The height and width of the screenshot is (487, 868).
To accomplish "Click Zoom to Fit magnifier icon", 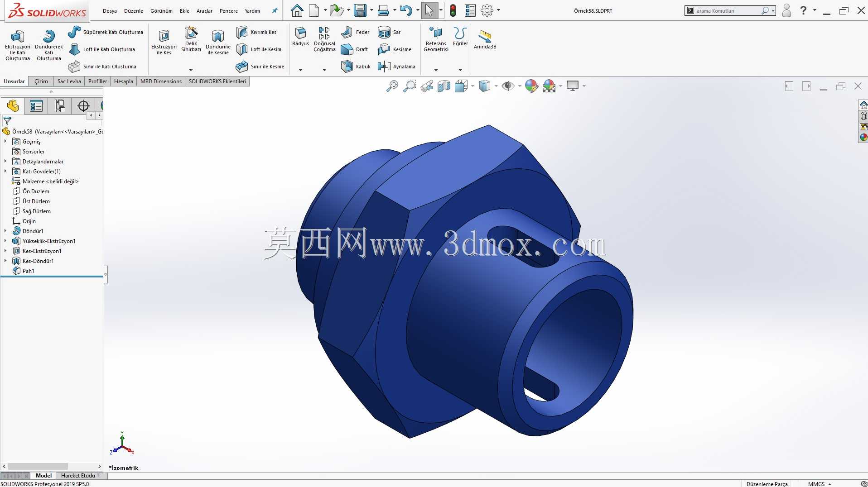I will (392, 86).
